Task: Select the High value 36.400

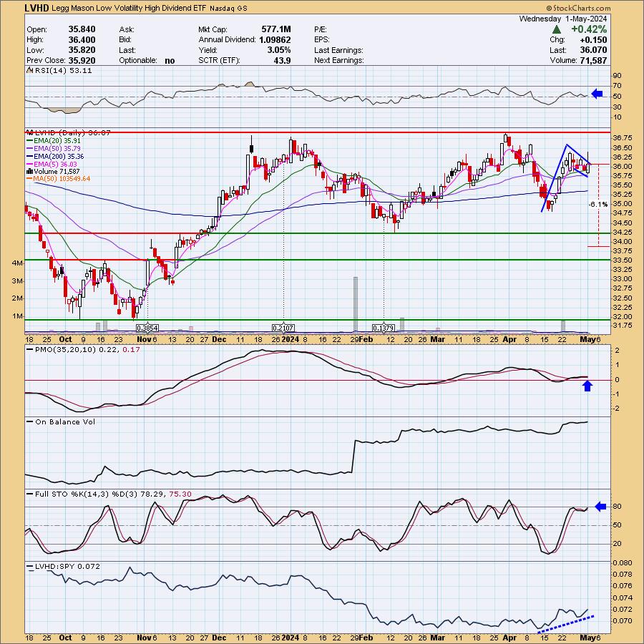Action: (82, 40)
